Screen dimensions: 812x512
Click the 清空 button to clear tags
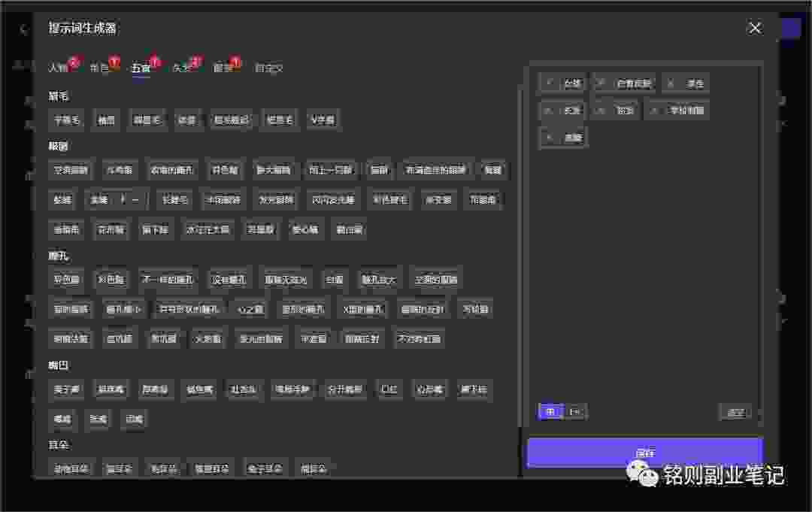pos(735,412)
